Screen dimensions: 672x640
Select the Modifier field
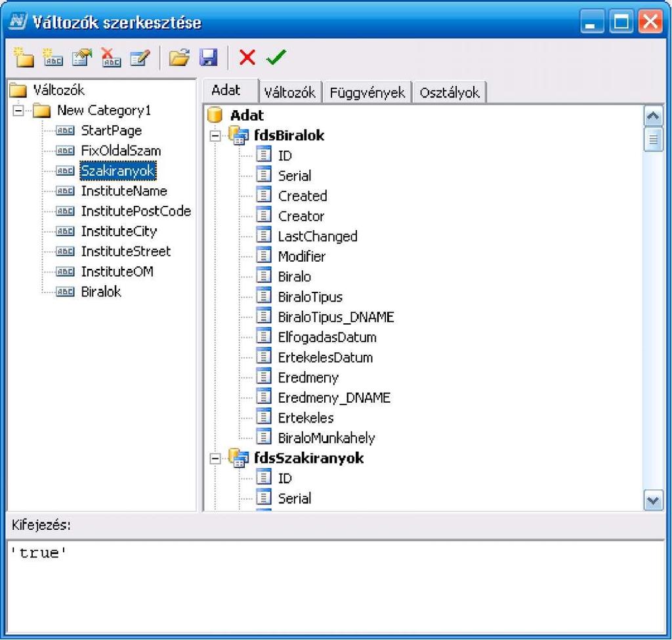click(x=302, y=256)
